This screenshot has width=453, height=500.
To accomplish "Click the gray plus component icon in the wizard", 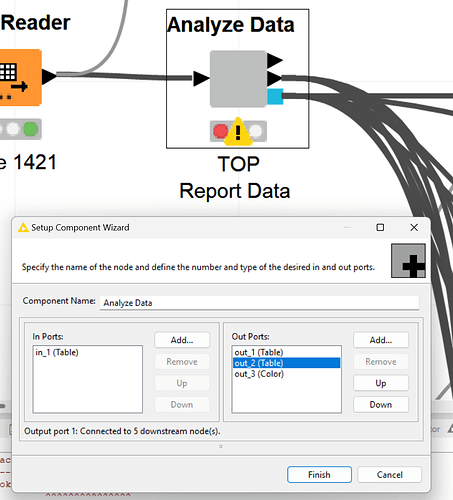I will 408,261.
